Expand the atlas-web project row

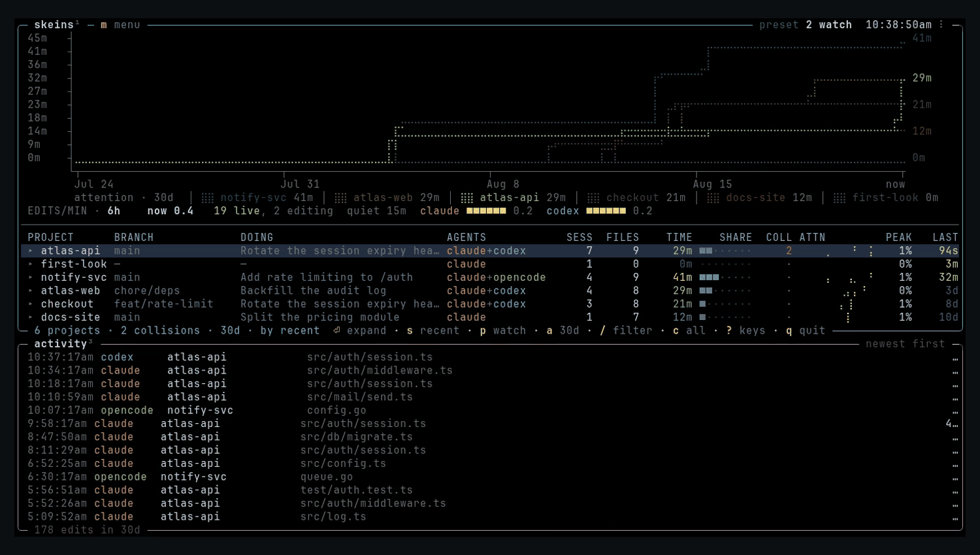tap(31, 291)
